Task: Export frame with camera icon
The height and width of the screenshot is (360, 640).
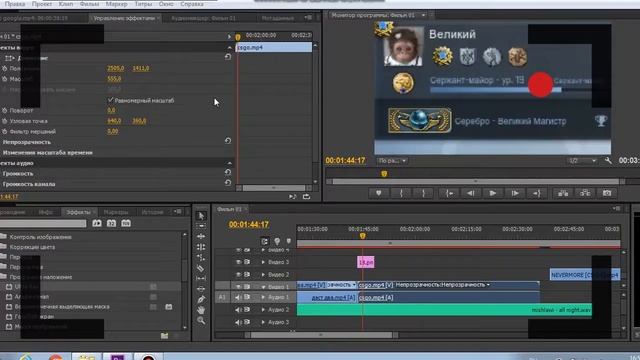Action: [x=607, y=193]
